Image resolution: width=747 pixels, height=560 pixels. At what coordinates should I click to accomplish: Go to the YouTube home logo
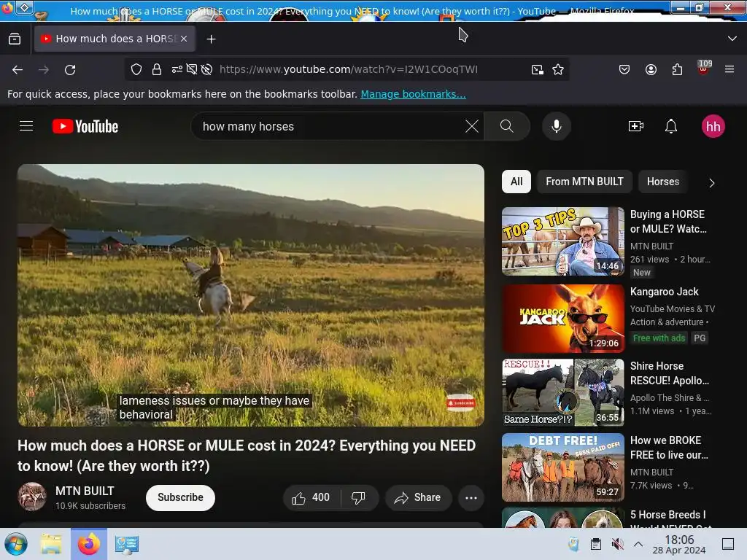click(85, 126)
